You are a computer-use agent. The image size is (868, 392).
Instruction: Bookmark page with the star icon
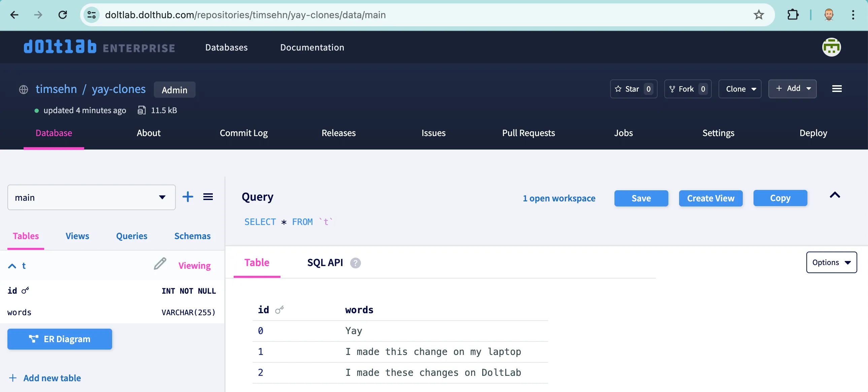759,15
